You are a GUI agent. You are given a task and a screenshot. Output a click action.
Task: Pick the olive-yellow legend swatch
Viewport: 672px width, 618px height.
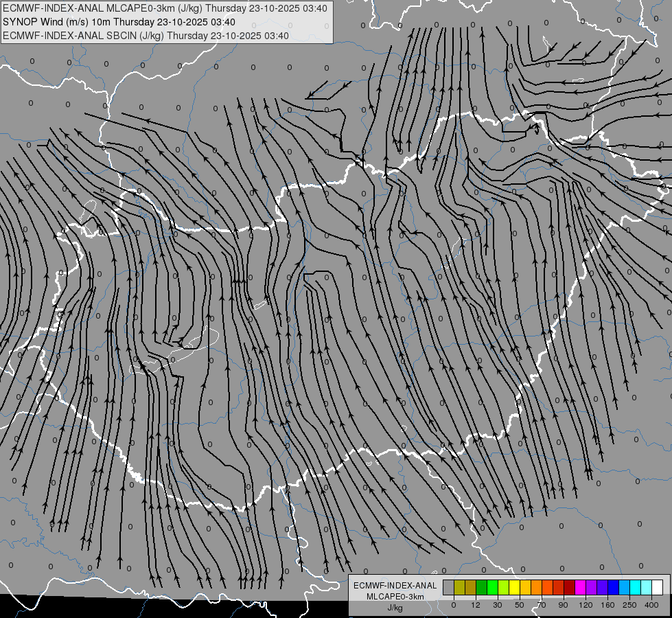tap(460, 587)
